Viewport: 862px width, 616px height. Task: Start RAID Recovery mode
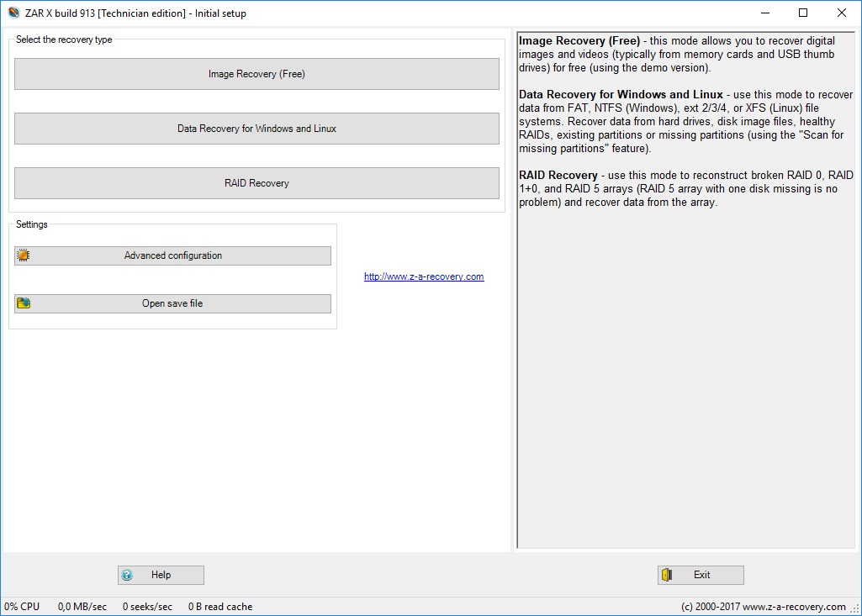256,183
